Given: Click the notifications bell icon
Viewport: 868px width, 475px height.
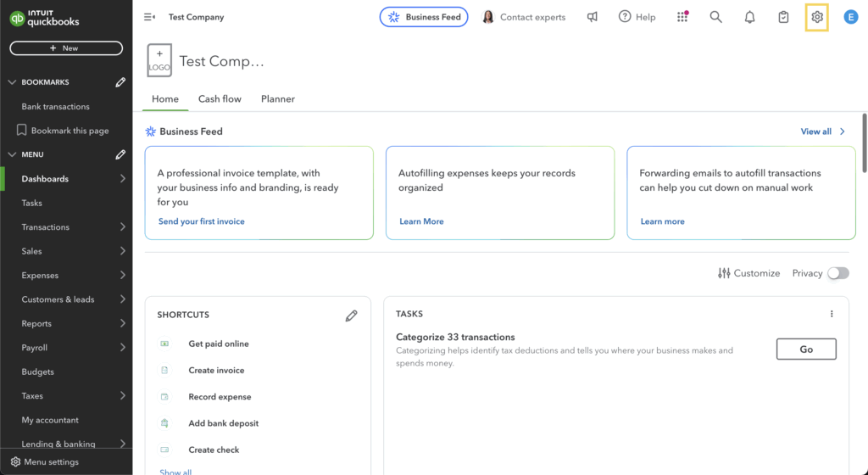Looking at the screenshot, I should 749,17.
